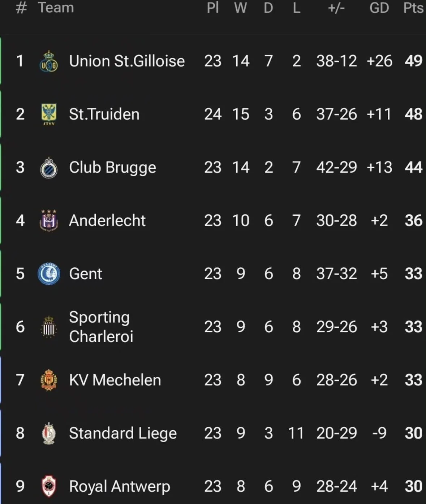
Task: Click St.Truiden's 48 points value
Action: coord(413,114)
